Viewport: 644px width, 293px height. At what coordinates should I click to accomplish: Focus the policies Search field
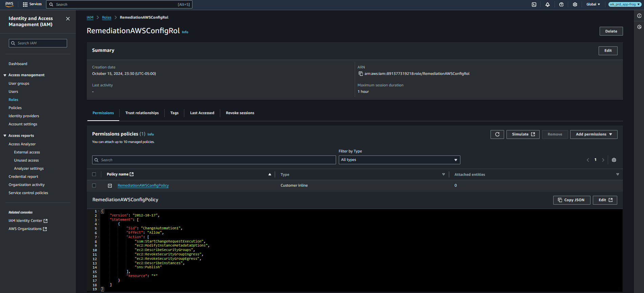click(x=214, y=160)
